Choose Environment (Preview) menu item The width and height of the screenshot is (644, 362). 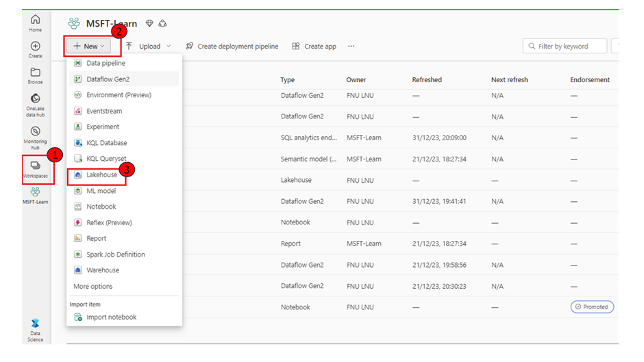(x=124, y=95)
